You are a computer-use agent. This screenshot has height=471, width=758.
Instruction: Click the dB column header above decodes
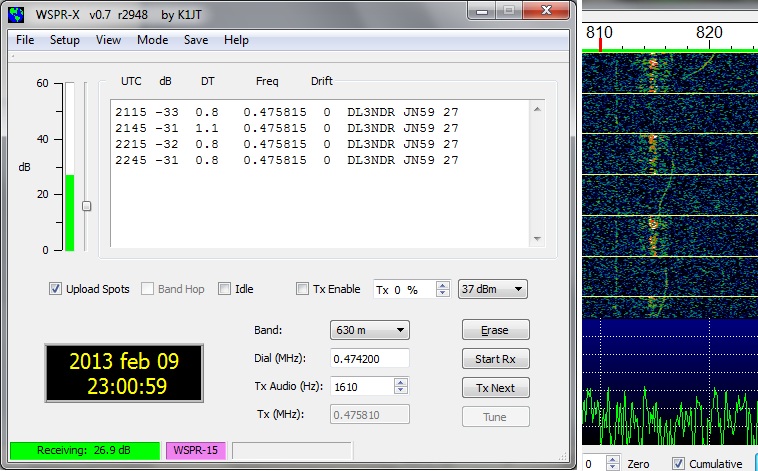[165, 81]
